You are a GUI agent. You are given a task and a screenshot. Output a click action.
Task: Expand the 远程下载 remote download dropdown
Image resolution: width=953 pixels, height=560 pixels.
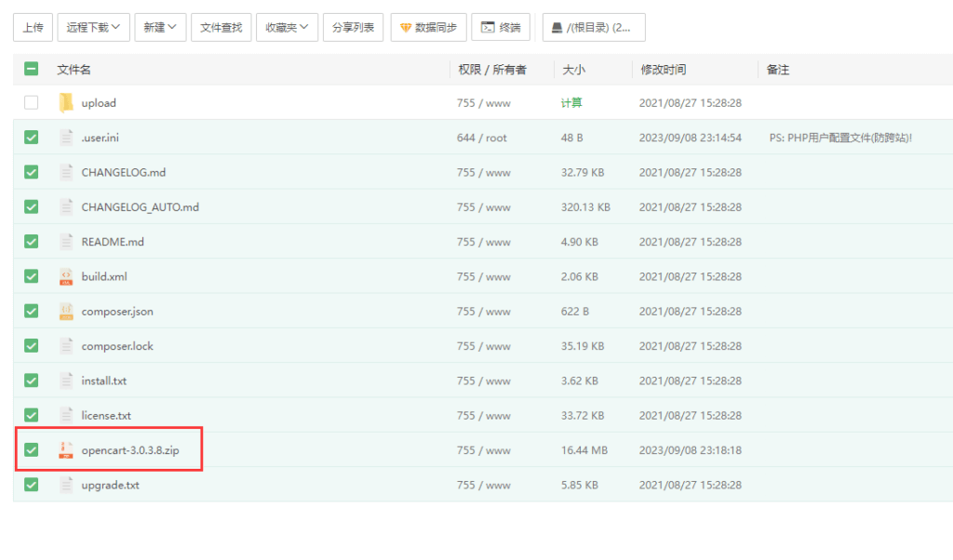pos(91,27)
